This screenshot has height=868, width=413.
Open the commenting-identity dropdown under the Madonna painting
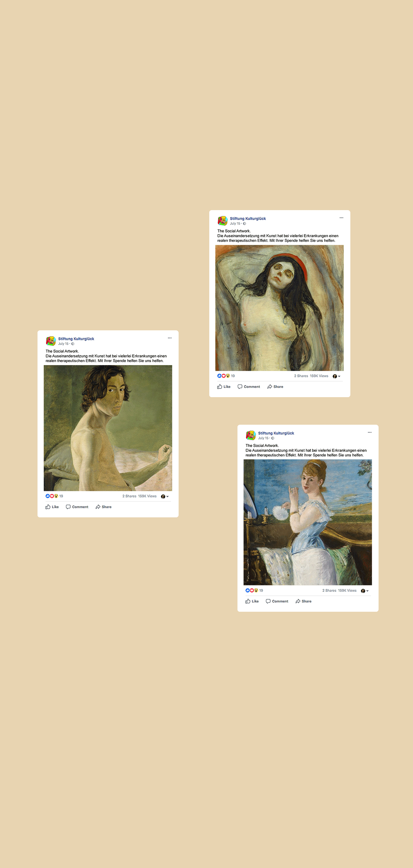click(x=336, y=376)
